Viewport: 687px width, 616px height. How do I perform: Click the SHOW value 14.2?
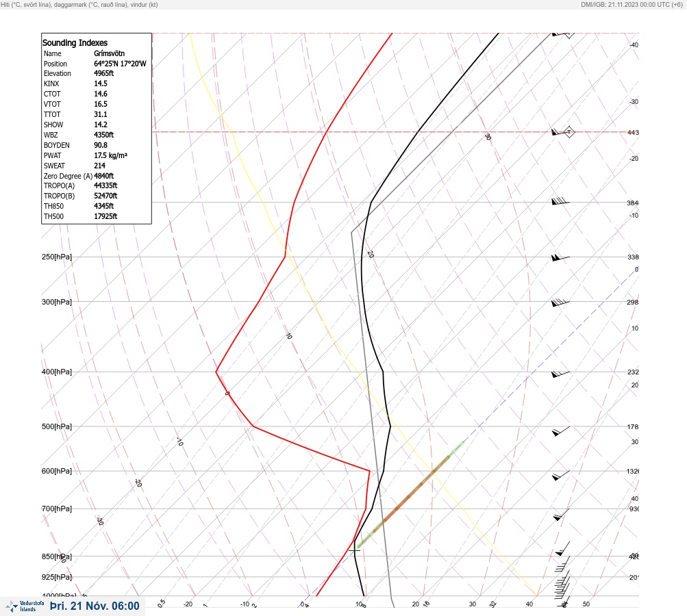[100, 125]
